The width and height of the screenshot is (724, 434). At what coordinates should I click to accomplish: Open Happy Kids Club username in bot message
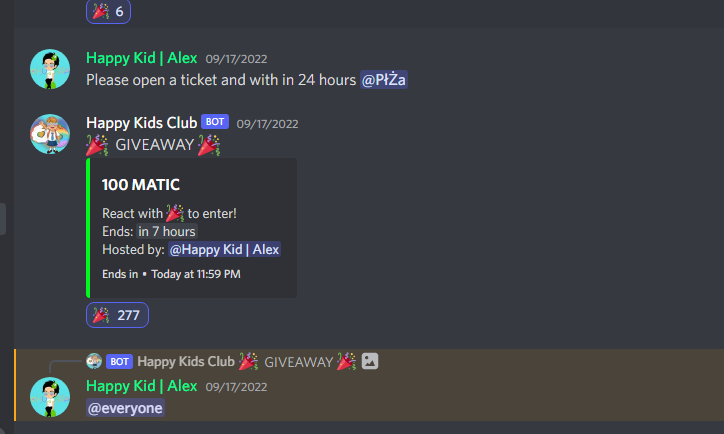[141, 123]
